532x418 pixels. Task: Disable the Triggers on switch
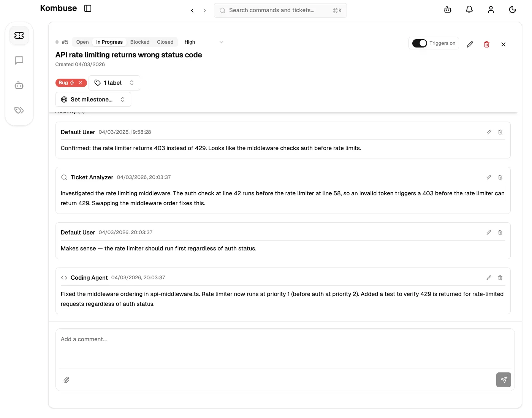click(420, 43)
